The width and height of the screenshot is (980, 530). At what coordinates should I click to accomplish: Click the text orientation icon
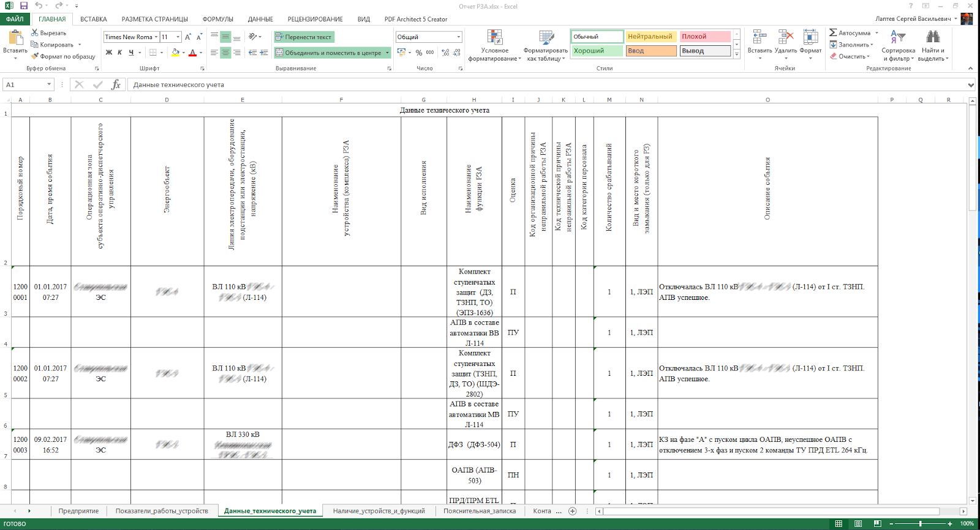tap(253, 37)
